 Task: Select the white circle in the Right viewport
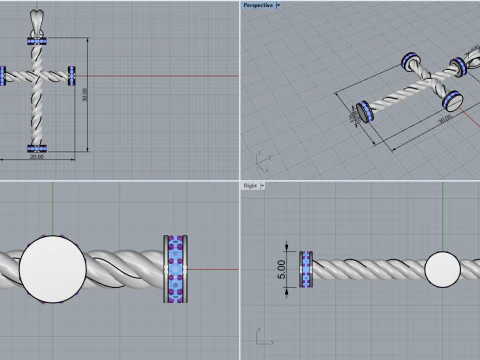point(443,269)
